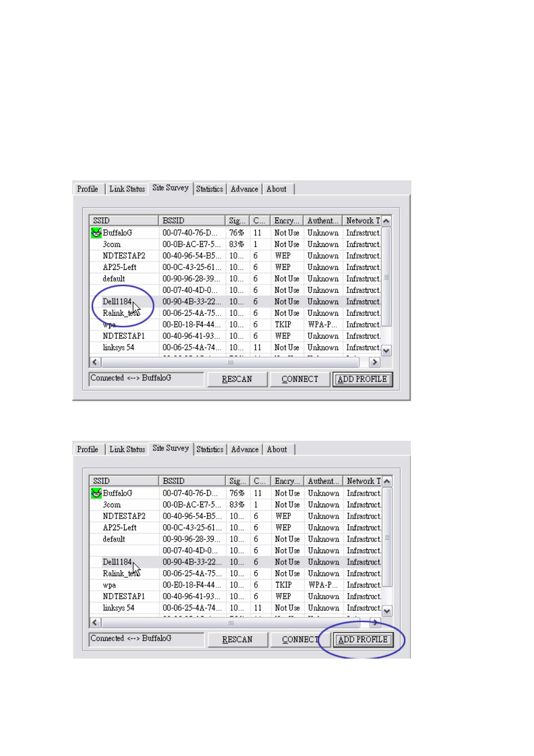The image size is (534, 756).
Task: Click the horizontal scrollbar thumb in upper dialog
Action: pos(231,362)
